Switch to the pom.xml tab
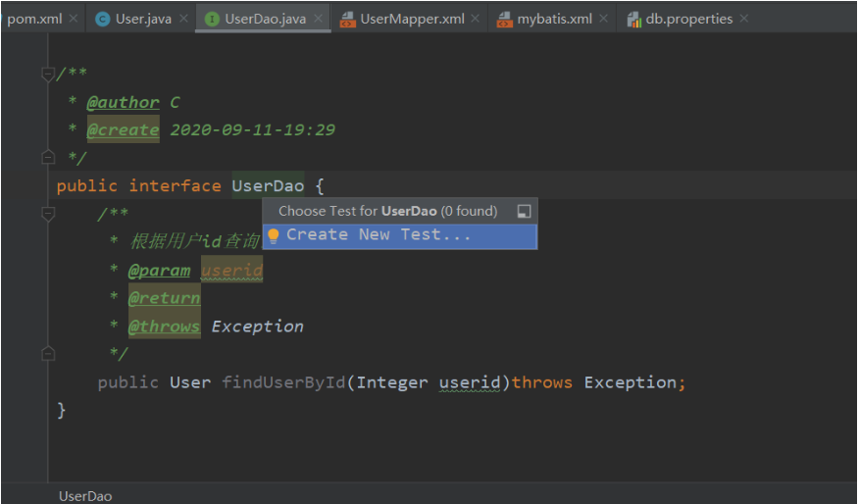 tap(34, 19)
